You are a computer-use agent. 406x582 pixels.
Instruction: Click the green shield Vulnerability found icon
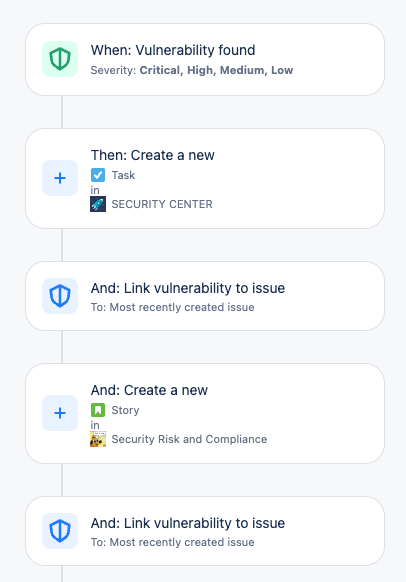60,59
